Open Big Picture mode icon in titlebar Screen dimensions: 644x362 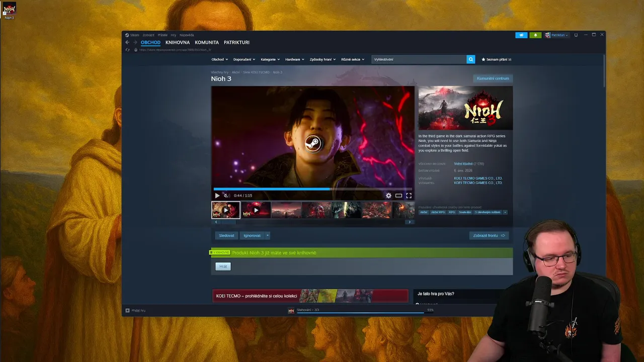pyautogui.click(x=576, y=35)
